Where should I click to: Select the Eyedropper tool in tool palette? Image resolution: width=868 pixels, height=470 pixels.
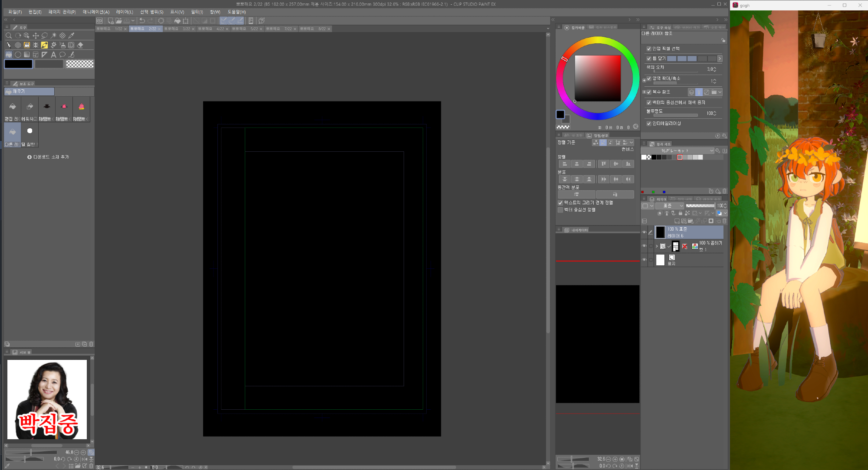point(72,36)
